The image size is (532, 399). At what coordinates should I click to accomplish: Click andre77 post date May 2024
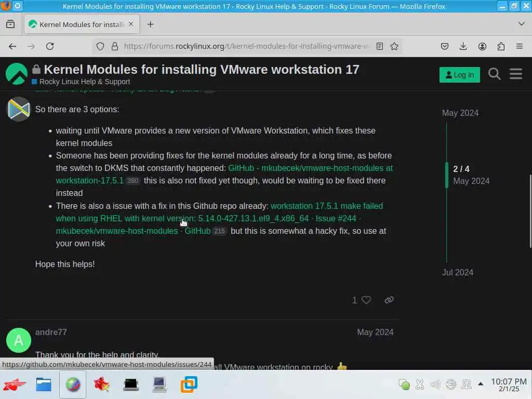[x=375, y=332]
